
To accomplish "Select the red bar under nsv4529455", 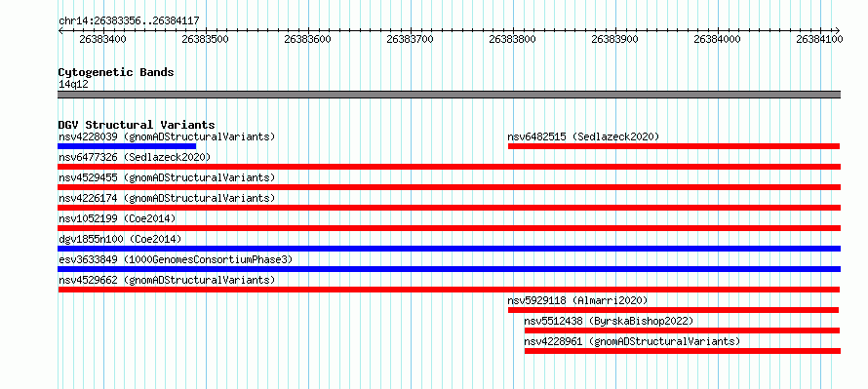I will (449, 187).
